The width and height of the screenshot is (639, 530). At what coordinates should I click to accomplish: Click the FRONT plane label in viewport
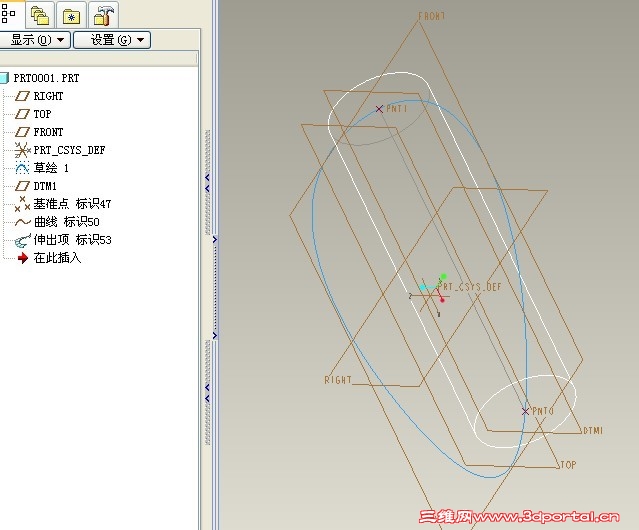[x=431, y=16]
